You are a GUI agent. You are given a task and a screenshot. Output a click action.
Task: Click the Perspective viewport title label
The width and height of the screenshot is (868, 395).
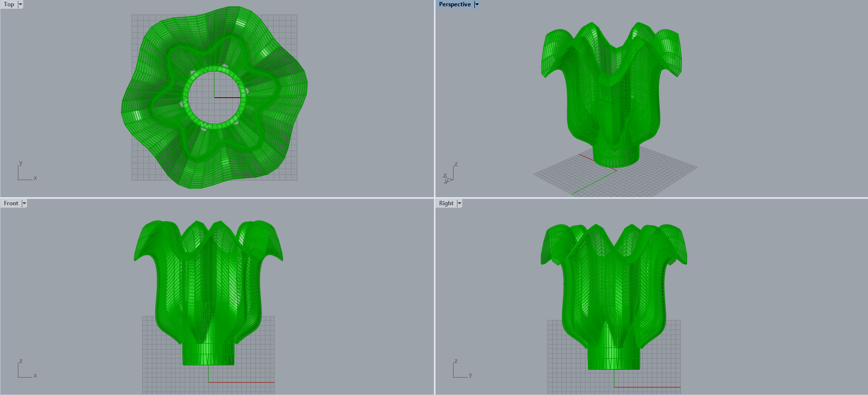tap(455, 4)
